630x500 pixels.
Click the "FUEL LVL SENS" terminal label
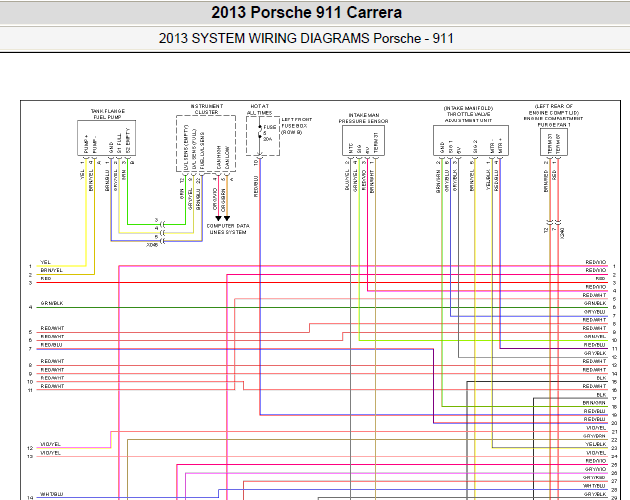[x=202, y=151]
